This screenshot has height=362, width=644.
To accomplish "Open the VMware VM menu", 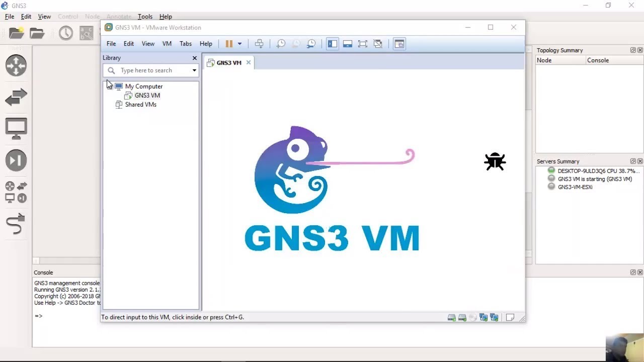I will click(x=167, y=44).
